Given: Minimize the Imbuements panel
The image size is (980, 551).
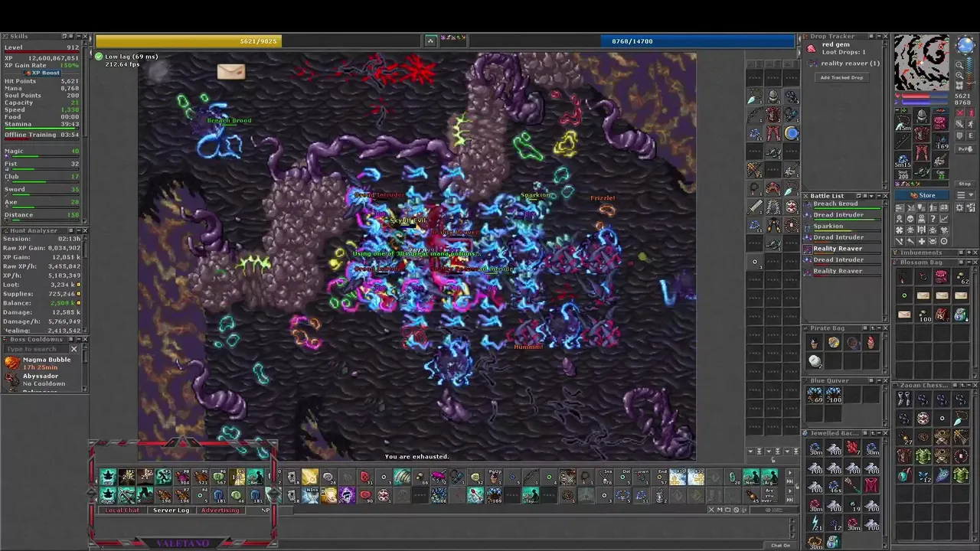Looking at the screenshot, I should (x=969, y=253).
